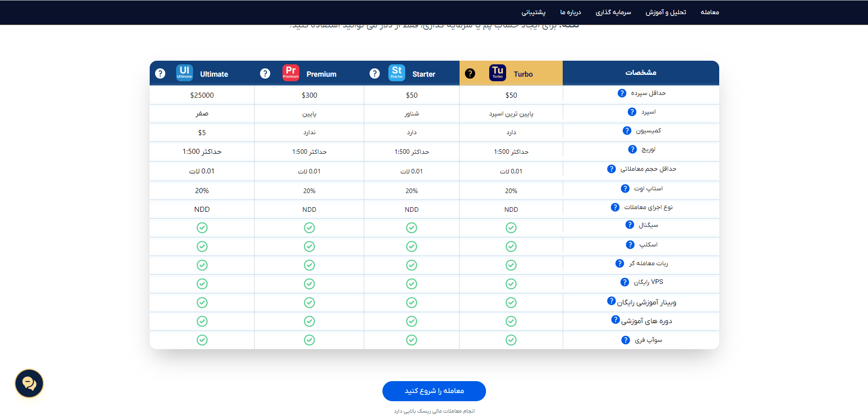Show help for VPS رایگان row
The image size is (868, 419).
pyautogui.click(x=625, y=282)
